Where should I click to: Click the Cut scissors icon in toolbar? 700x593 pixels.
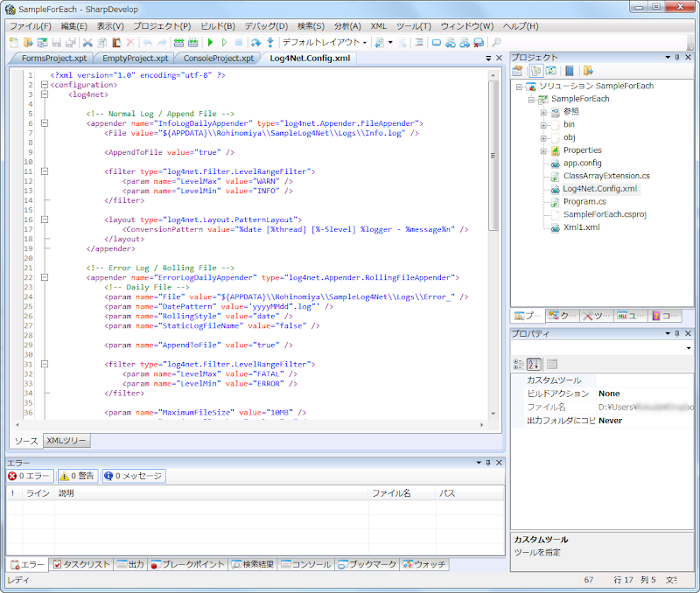[x=87, y=42]
